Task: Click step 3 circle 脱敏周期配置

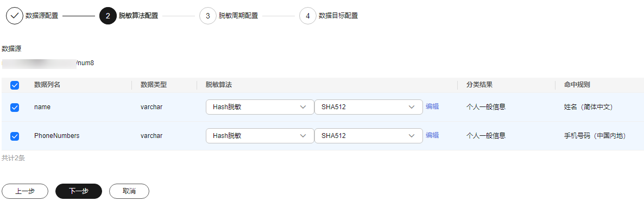Action: pyautogui.click(x=208, y=16)
